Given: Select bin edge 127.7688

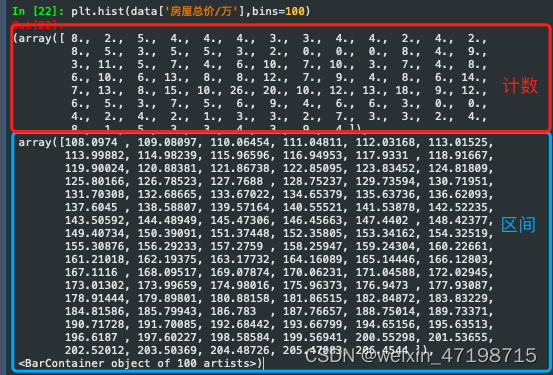Looking at the screenshot, I should (237, 181).
